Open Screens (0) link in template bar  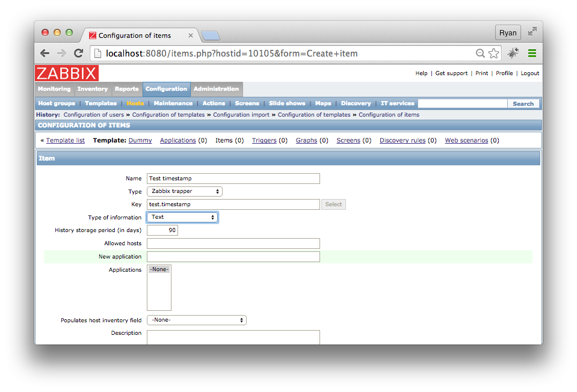[x=348, y=141]
